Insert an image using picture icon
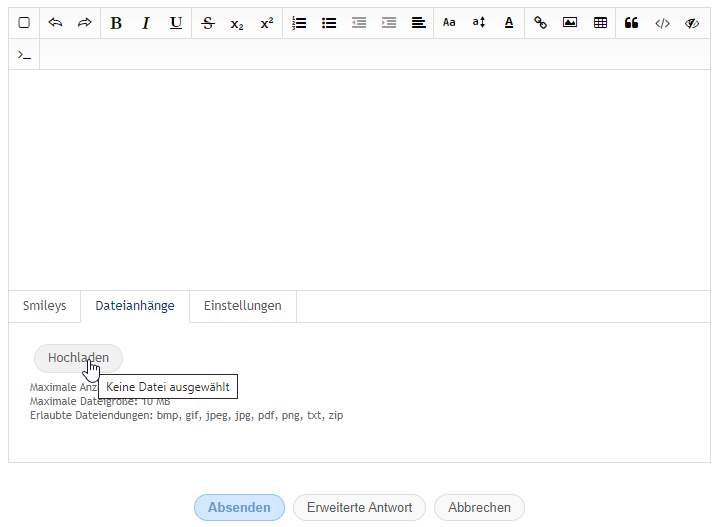Screen dimensions: 718x527 click(570, 23)
